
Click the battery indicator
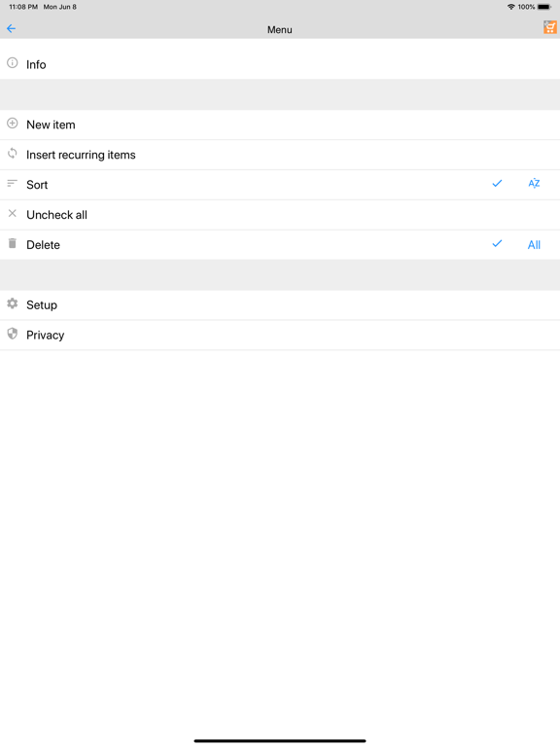pyautogui.click(x=544, y=7)
